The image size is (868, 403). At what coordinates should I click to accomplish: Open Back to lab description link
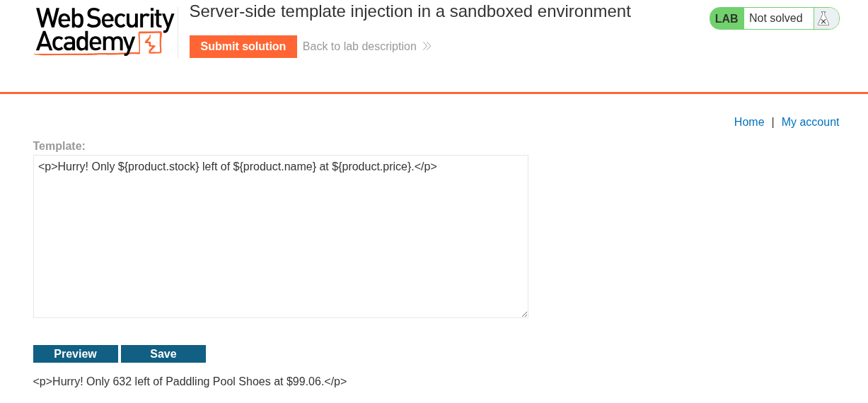point(359,47)
